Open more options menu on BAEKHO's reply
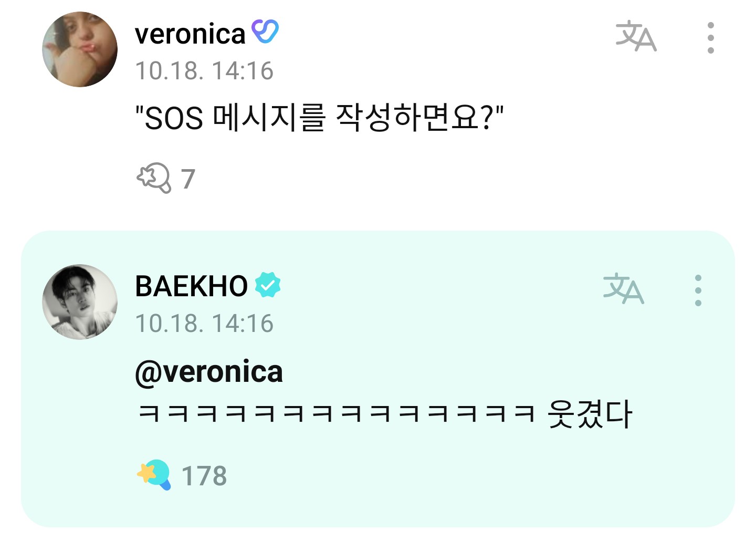 [x=698, y=290]
